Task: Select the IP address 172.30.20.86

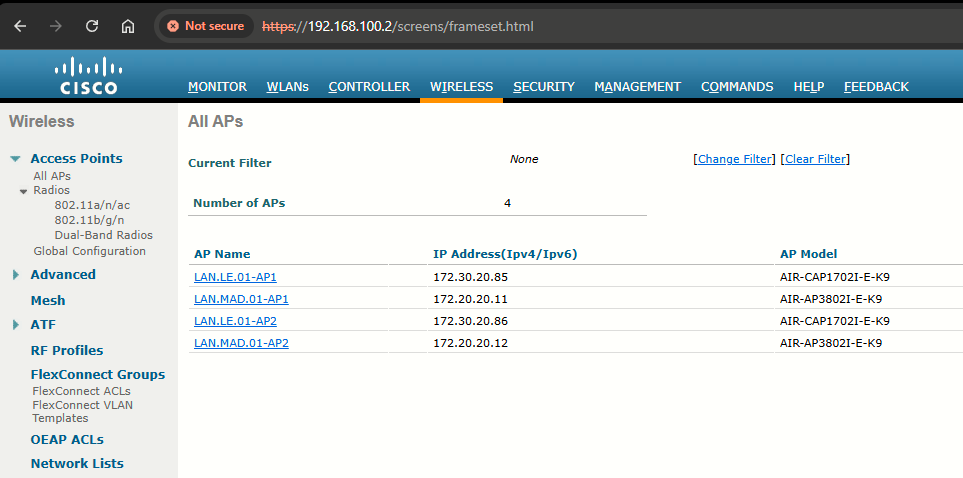Action: 470,321
